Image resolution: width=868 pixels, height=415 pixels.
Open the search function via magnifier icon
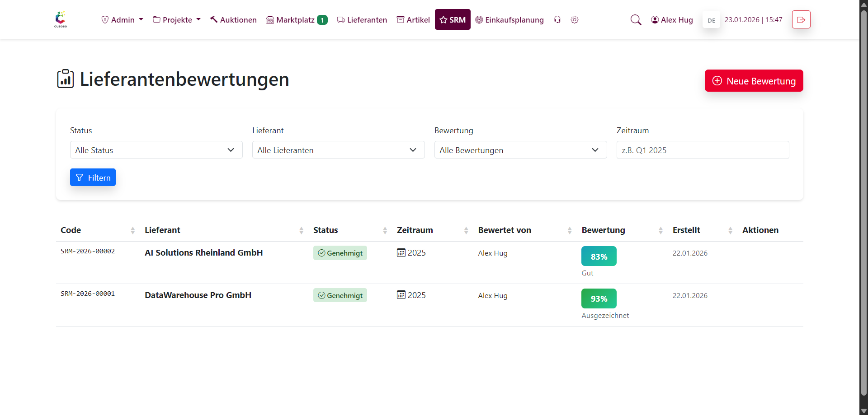[x=636, y=19]
